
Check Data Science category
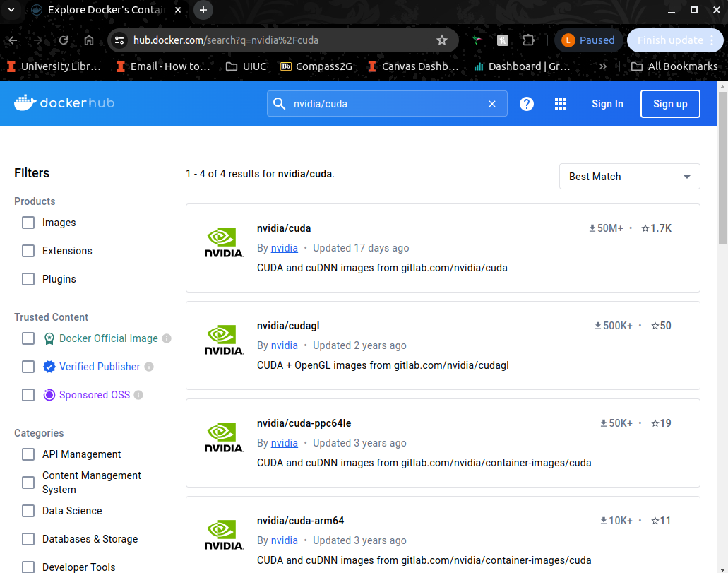[x=28, y=511]
